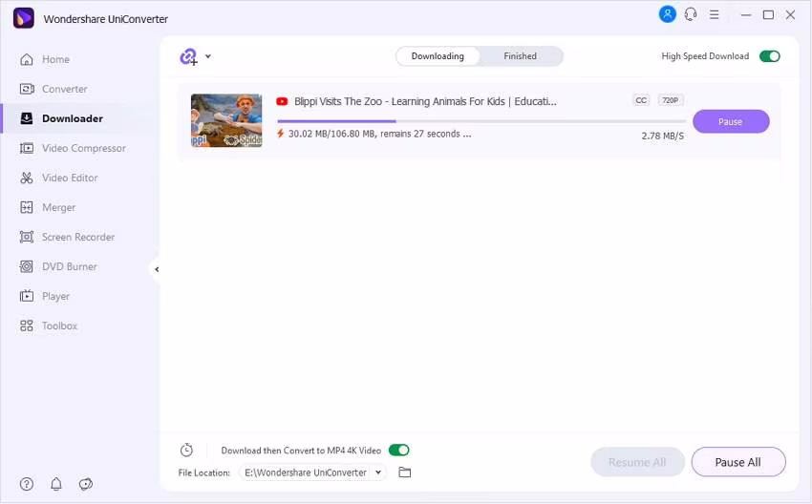
Task: Open the user account profile icon
Action: (667, 14)
